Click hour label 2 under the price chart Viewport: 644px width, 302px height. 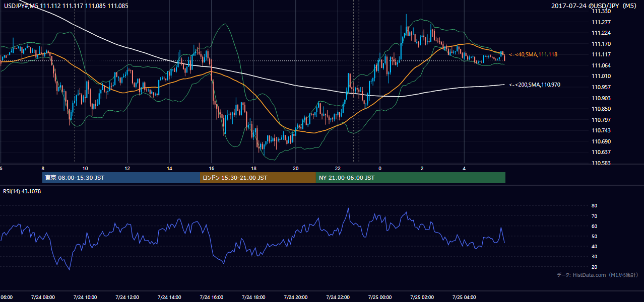tap(422, 168)
